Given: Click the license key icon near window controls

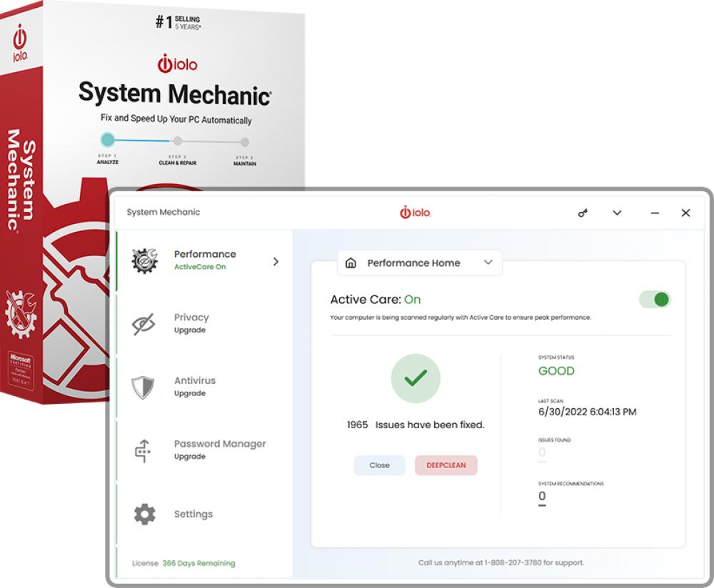Looking at the screenshot, I should 583,213.
